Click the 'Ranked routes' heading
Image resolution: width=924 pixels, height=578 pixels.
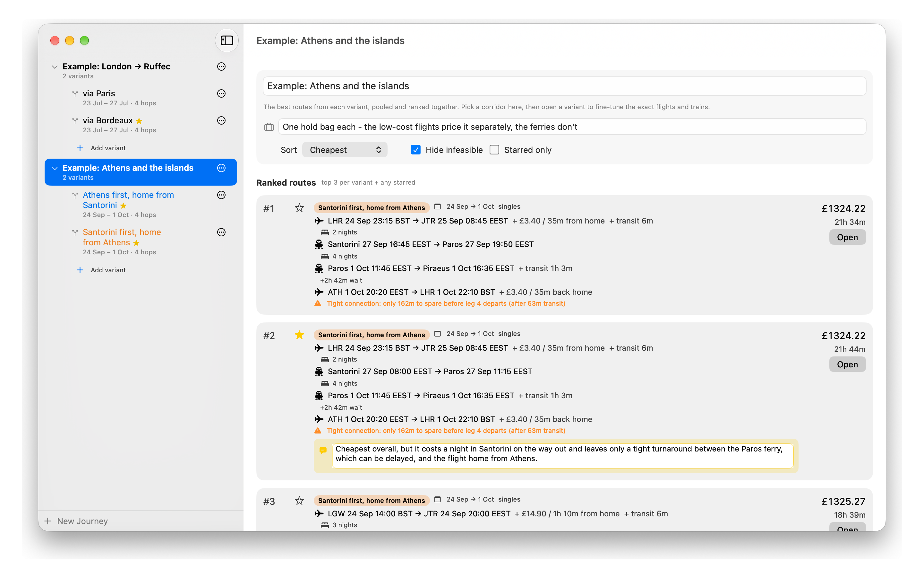click(286, 183)
